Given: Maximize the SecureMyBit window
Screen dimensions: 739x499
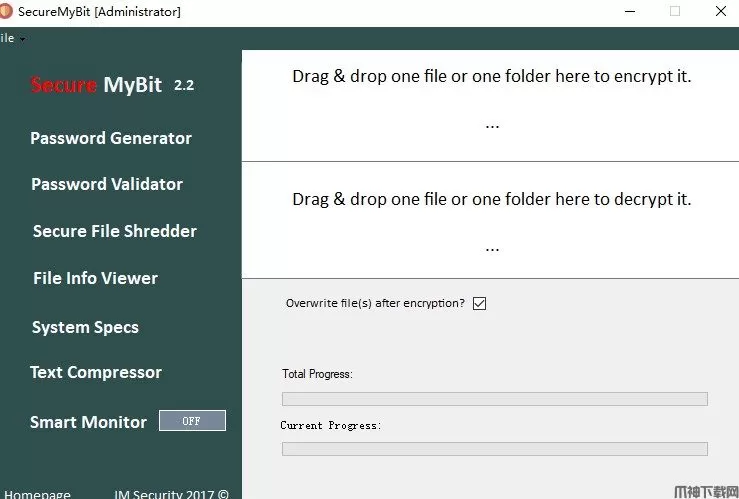Looking at the screenshot, I should (x=674, y=11).
